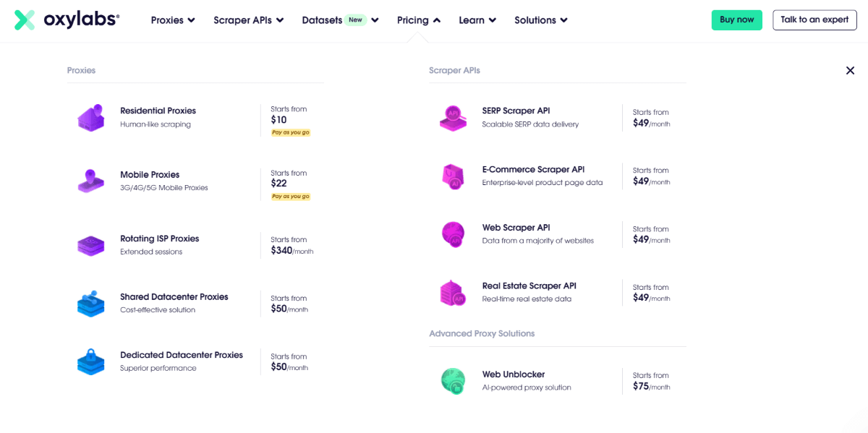Open Real Estate Scraper API
Screen dimensions: 868x433
click(x=529, y=286)
